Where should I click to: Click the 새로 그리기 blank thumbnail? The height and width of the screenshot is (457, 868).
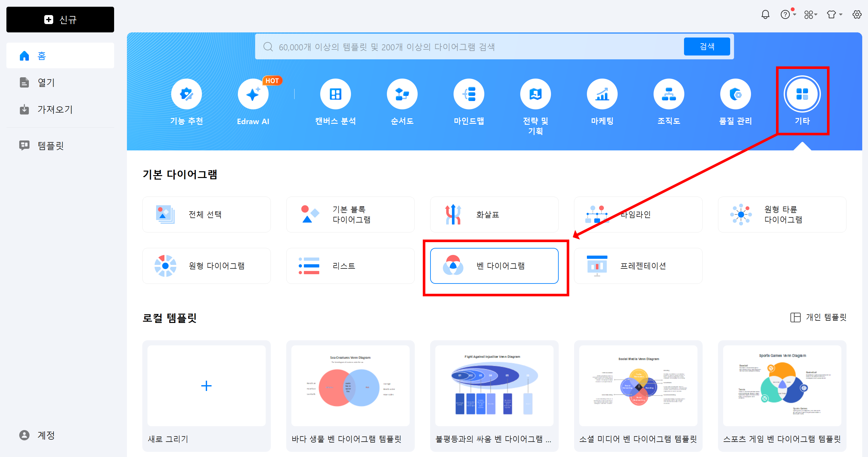point(206,385)
